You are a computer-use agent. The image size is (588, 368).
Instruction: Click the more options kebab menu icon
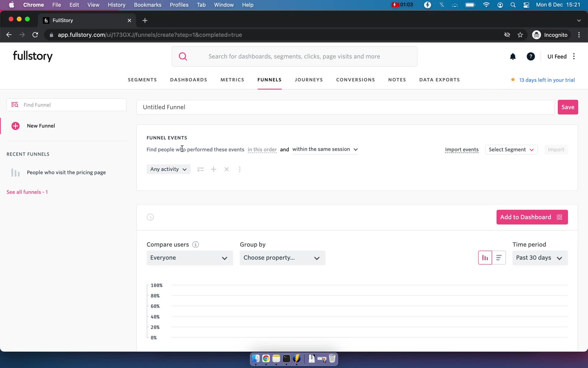point(239,169)
